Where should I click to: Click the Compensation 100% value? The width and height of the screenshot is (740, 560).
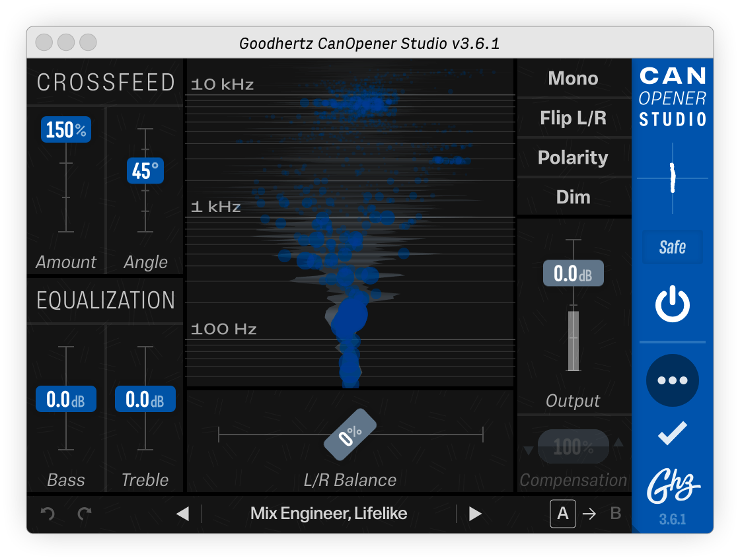[573, 447]
